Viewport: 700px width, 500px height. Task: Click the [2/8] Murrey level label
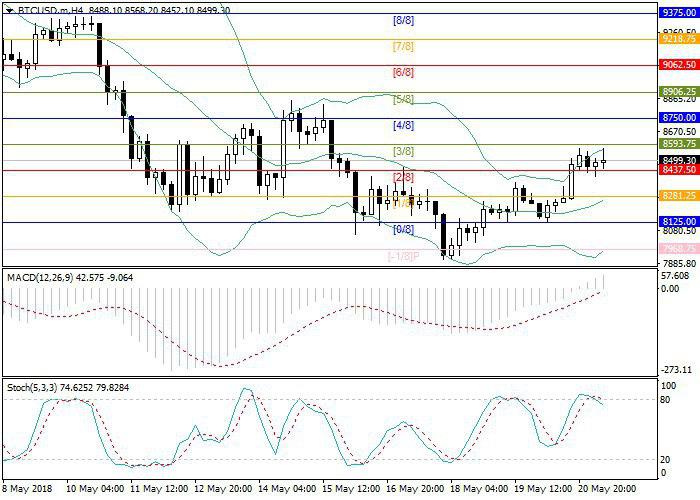[403, 177]
